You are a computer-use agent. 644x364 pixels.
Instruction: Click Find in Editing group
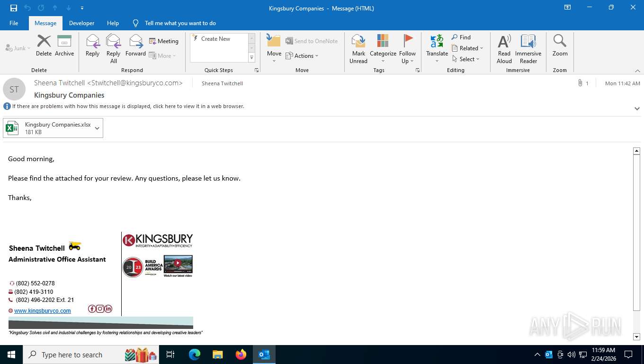(461, 37)
